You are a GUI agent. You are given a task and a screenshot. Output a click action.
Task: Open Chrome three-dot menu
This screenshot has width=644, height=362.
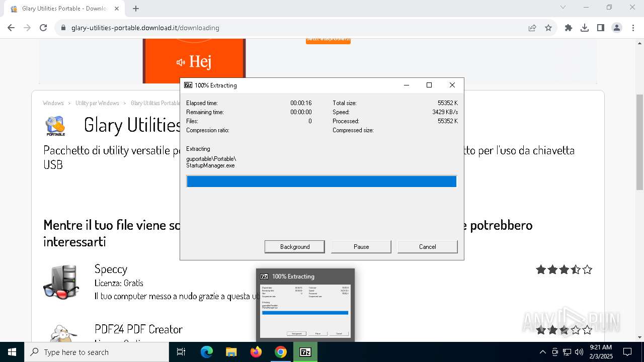click(633, 28)
